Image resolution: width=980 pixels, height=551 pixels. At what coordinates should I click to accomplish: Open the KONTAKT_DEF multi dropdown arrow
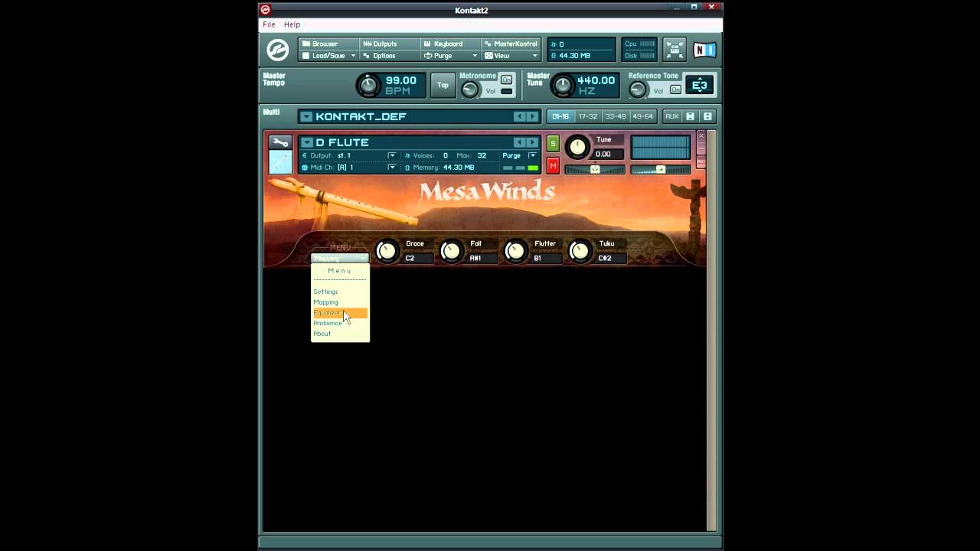(306, 116)
